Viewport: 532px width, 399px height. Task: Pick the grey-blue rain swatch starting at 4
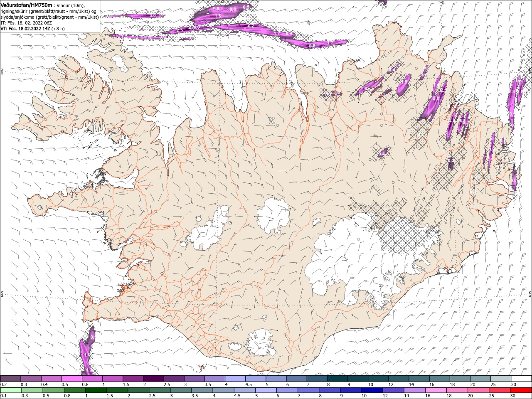(223, 390)
